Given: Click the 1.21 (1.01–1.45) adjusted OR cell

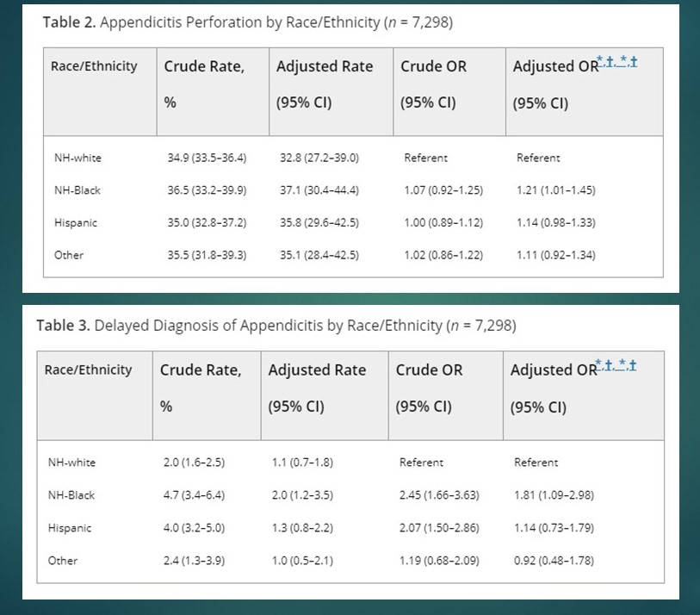Looking at the screenshot, I should tap(555, 190).
